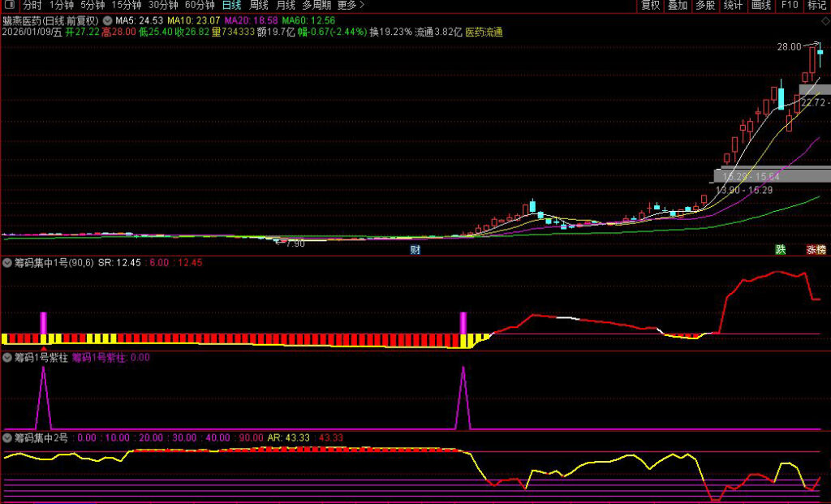
Task: Switch to the 60分钟 period tab
Action: click(200, 6)
